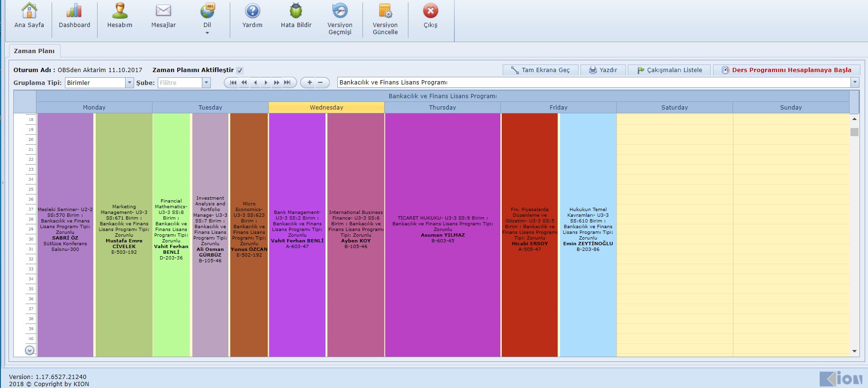Click the hour row label 27
Image resolution: width=868 pixels, height=388 pixels.
coord(31,209)
